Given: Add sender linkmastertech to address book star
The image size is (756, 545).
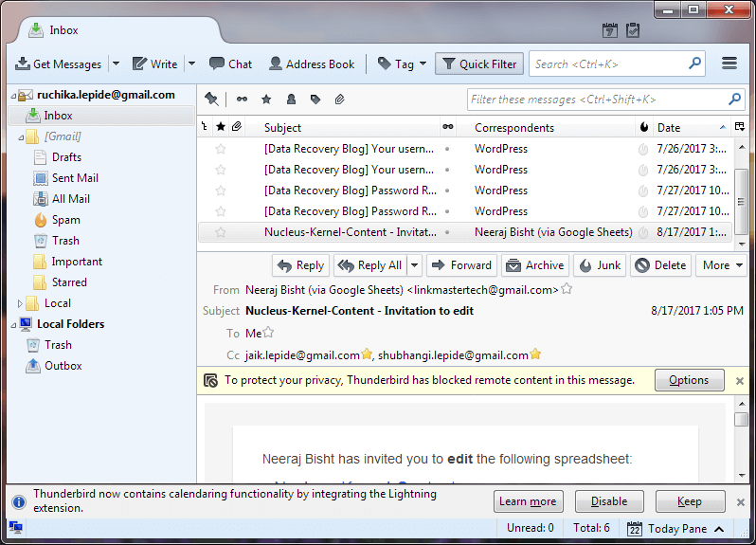Looking at the screenshot, I should pyautogui.click(x=567, y=289).
